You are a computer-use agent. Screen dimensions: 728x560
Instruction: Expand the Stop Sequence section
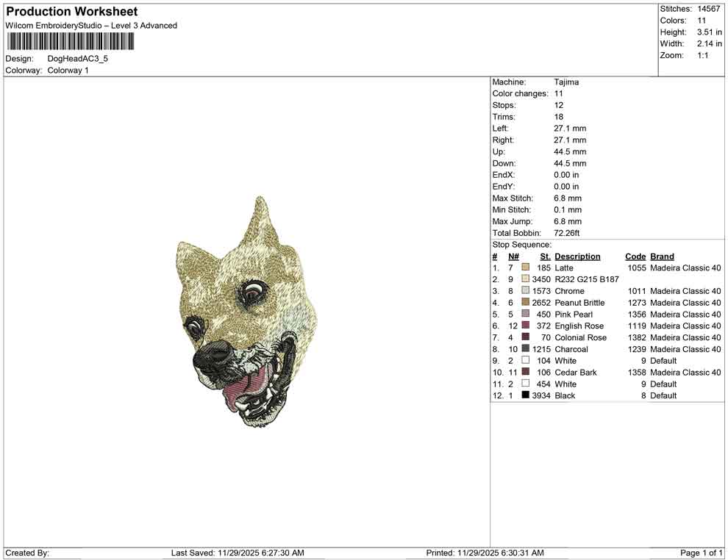click(522, 244)
